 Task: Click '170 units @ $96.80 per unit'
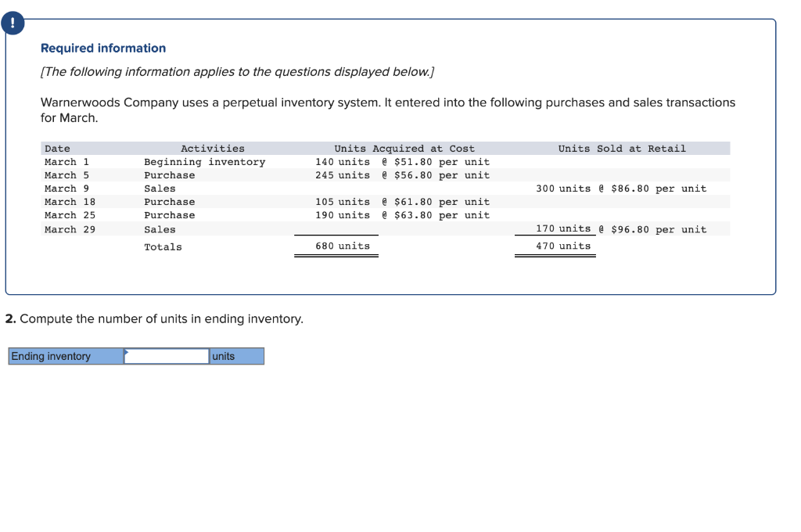(x=621, y=229)
